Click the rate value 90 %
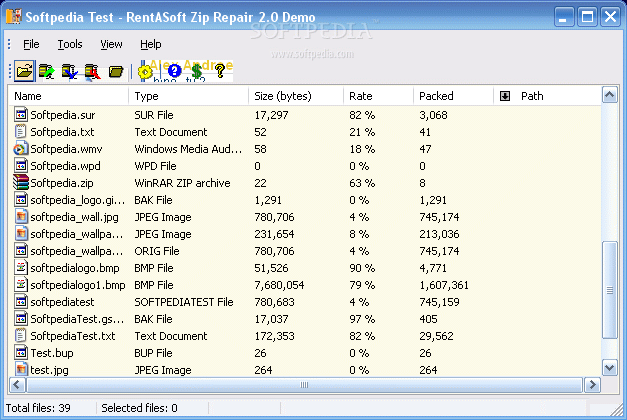 (362, 268)
